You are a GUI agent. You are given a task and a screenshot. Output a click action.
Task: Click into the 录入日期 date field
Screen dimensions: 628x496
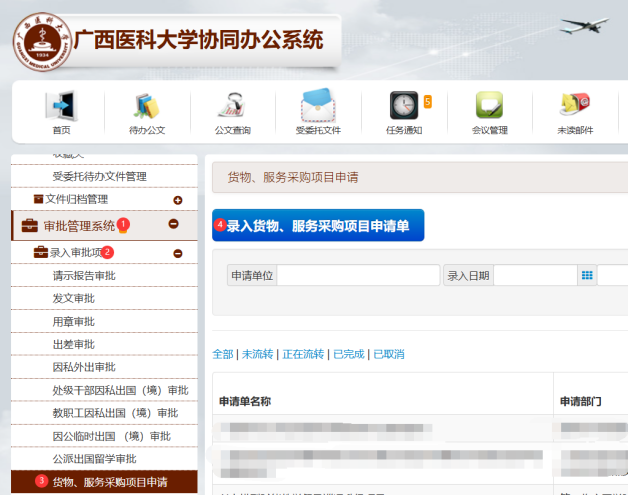[x=535, y=275]
